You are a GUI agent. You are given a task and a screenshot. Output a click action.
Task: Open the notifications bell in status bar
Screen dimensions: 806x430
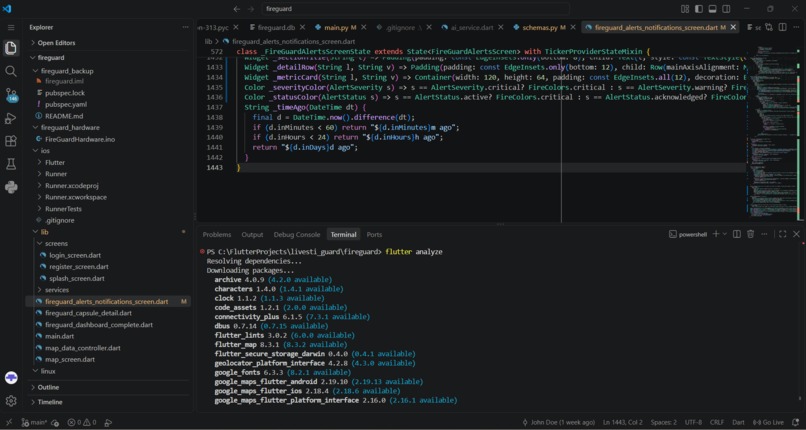point(795,422)
